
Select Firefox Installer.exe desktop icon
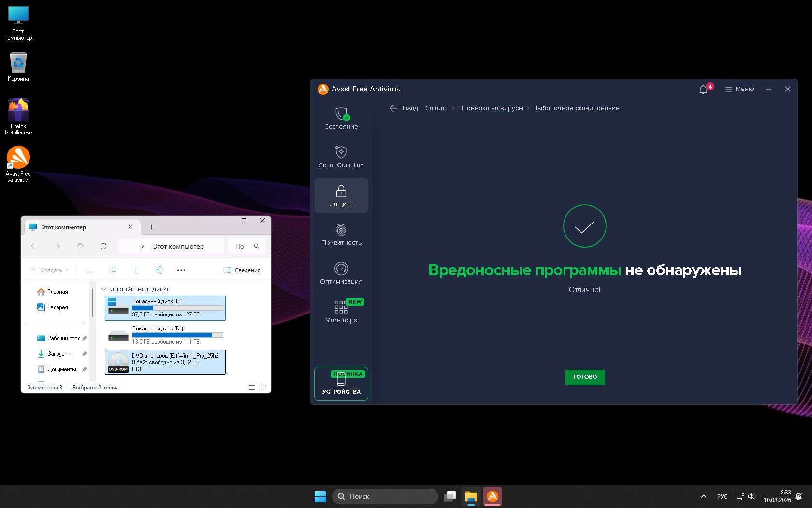18,117
